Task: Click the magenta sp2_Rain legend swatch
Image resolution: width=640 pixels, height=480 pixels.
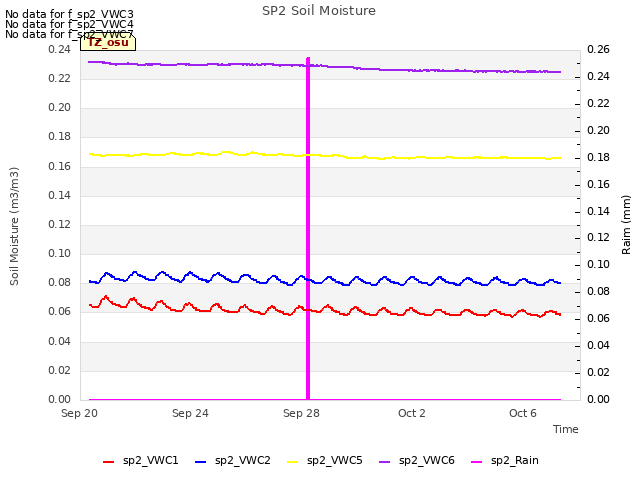Action: pyautogui.click(x=476, y=462)
